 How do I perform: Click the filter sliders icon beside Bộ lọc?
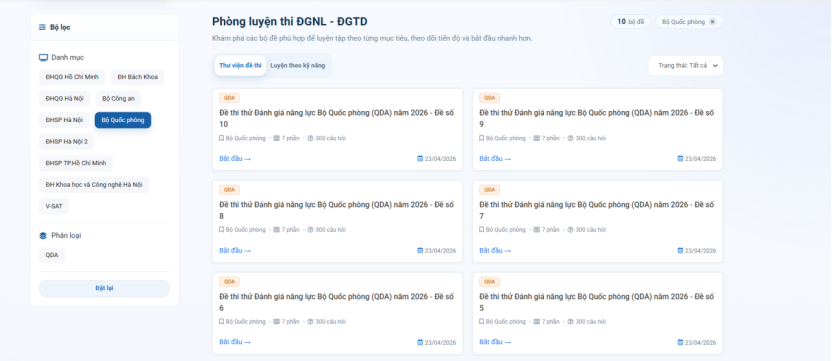42,27
